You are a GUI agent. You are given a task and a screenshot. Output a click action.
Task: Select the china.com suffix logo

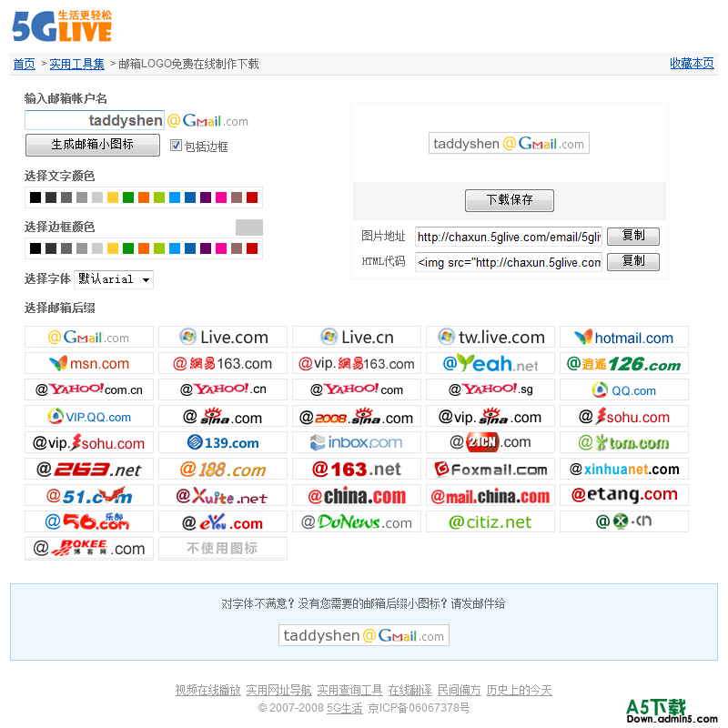coord(357,496)
